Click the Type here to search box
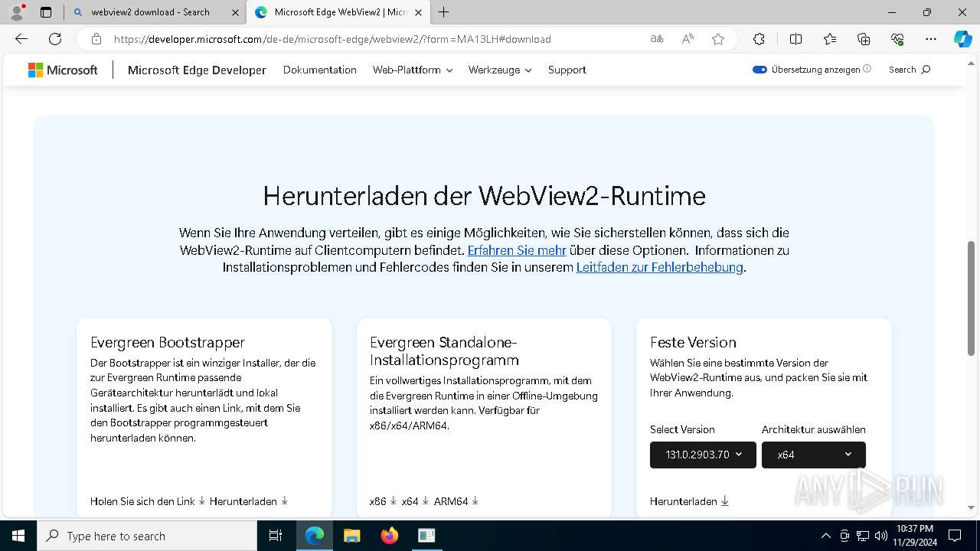980x551 pixels. (x=147, y=536)
